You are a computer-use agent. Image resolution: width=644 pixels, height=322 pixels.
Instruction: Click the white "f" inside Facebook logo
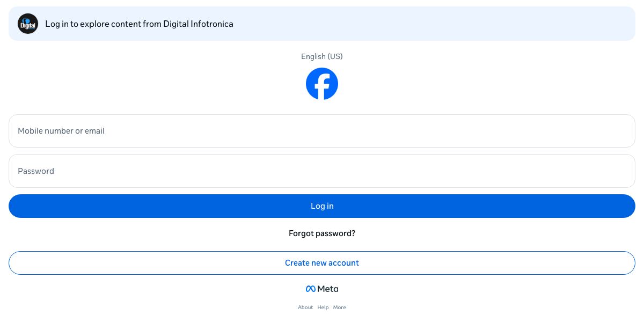coord(323,86)
